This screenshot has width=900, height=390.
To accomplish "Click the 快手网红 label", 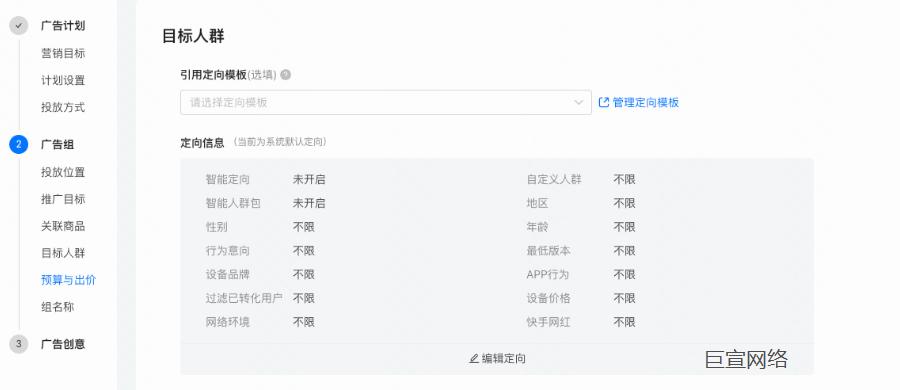I will pos(549,322).
